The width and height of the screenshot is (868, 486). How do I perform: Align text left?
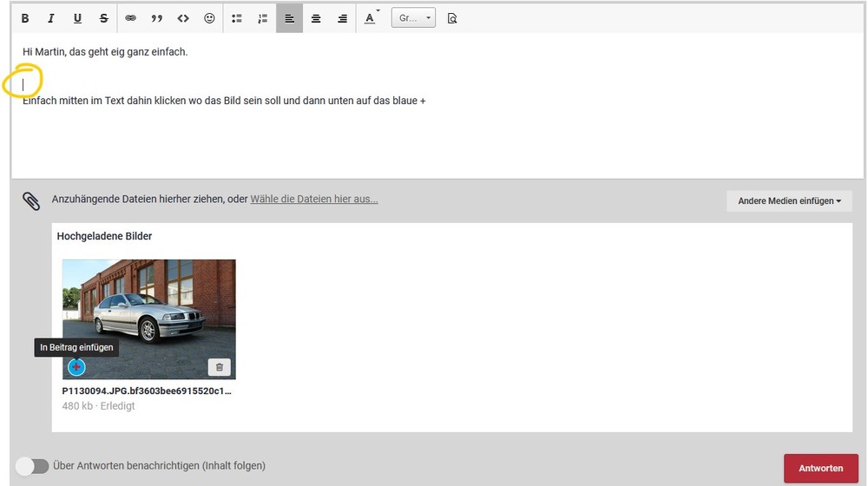290,18
